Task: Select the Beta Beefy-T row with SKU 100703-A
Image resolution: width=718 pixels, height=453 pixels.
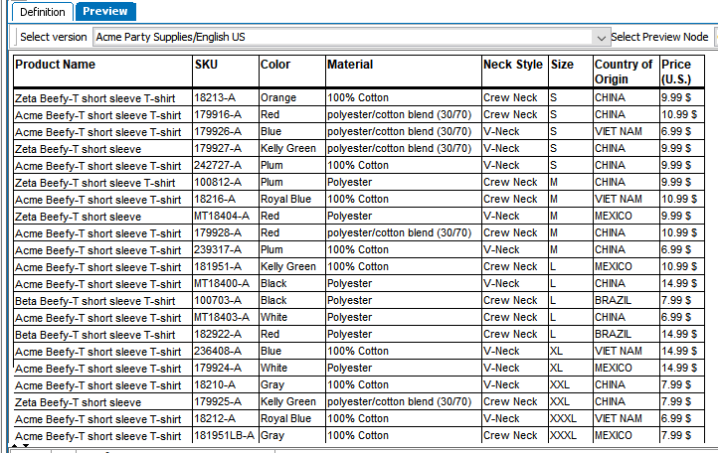Action: 359,300
